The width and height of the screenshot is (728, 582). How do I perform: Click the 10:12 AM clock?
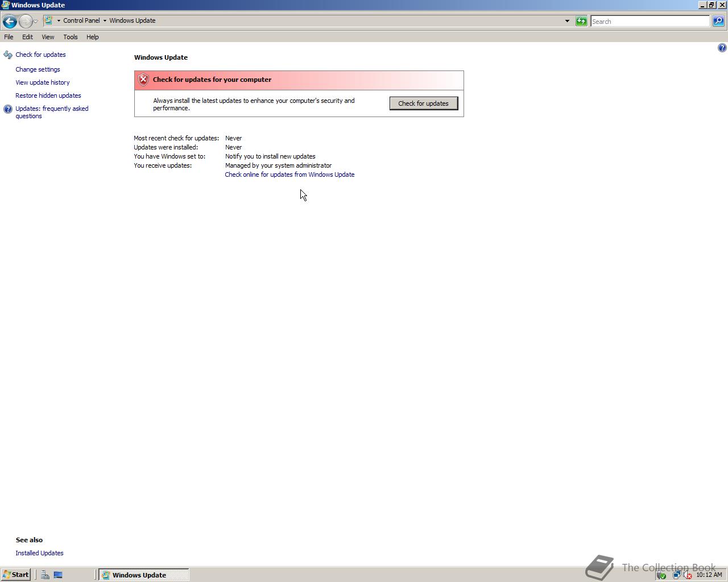click(x=709, y=575)
